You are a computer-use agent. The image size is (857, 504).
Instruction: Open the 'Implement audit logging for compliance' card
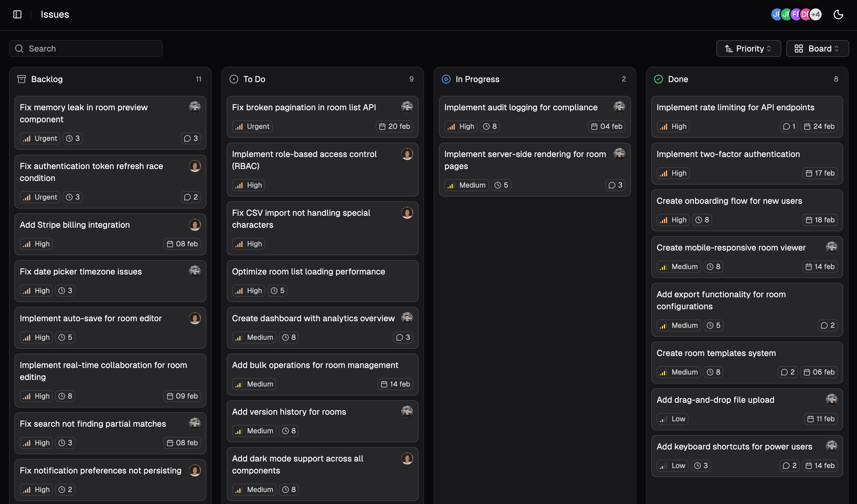click(x=520, y=107)
